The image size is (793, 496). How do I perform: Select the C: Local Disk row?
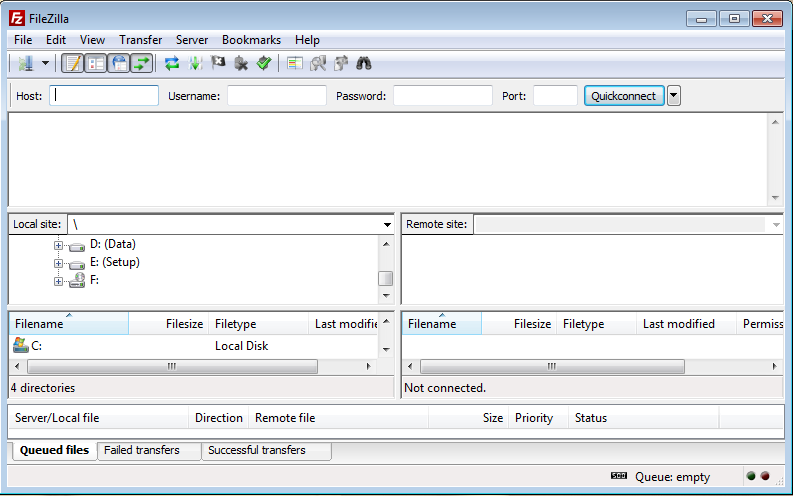(x=194, y=346)
